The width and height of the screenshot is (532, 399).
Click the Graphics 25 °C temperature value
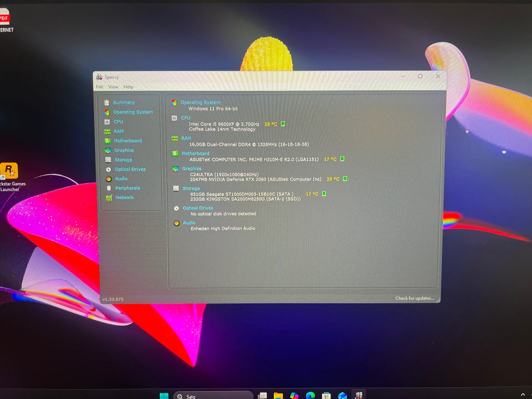click(x=333, y=179)
